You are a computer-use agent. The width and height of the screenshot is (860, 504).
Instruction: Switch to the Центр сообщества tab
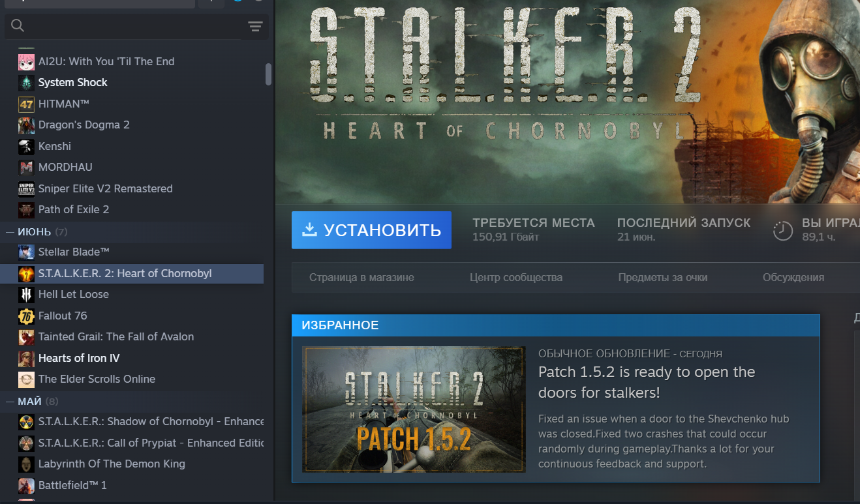[x=516, y=278]
